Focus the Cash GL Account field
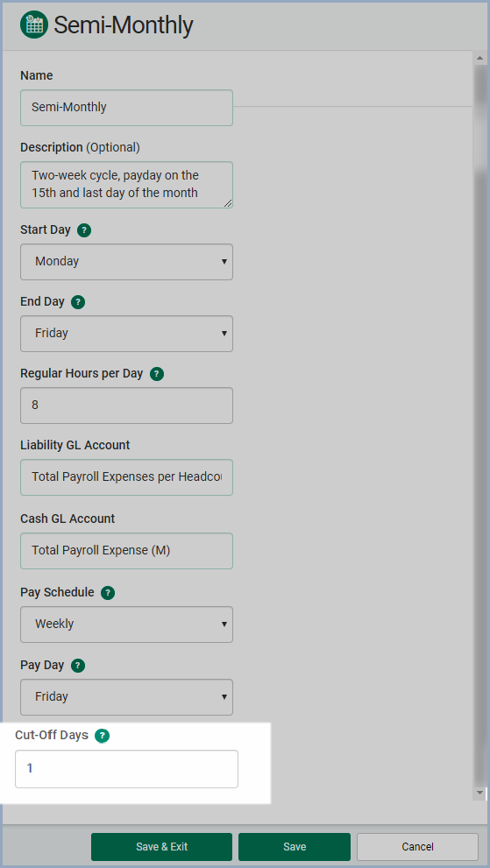The height and width of the screenshot is (868, 490). click(x=126, y=551)
